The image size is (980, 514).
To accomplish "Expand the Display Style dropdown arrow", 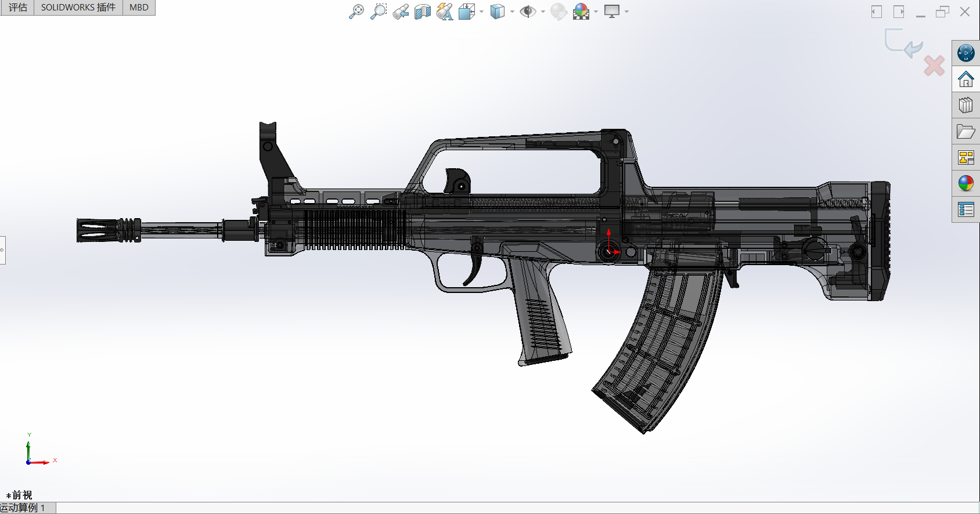I will point(512,12).
